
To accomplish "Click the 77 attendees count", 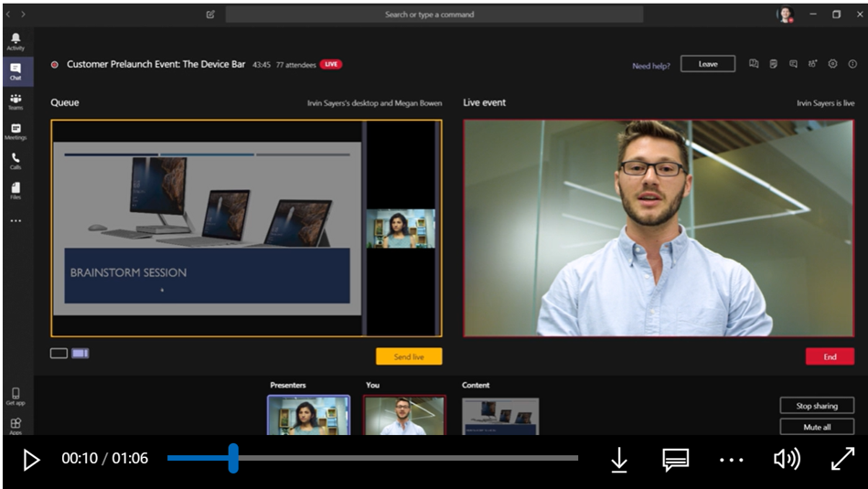I will click(296, 65).
